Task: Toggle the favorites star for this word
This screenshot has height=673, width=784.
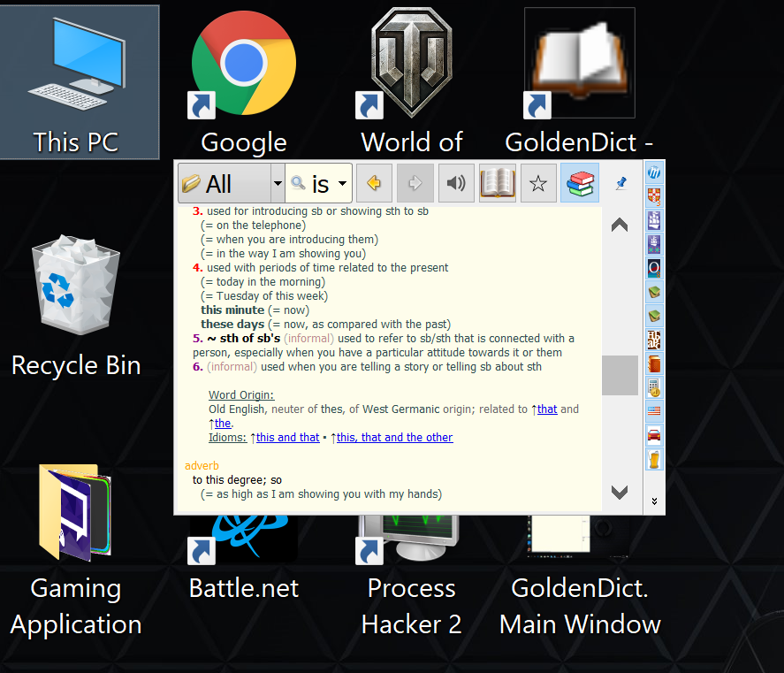Action: point(538,183)
